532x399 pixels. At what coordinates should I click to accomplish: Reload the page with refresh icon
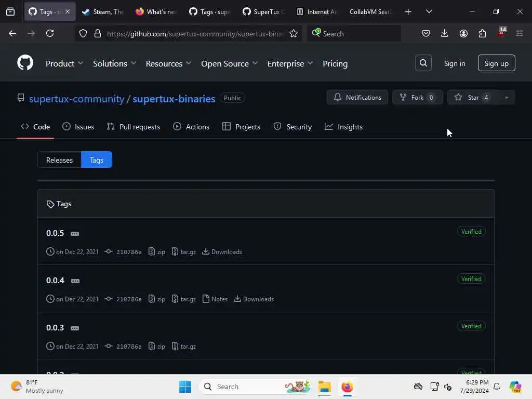coord(50,33)
